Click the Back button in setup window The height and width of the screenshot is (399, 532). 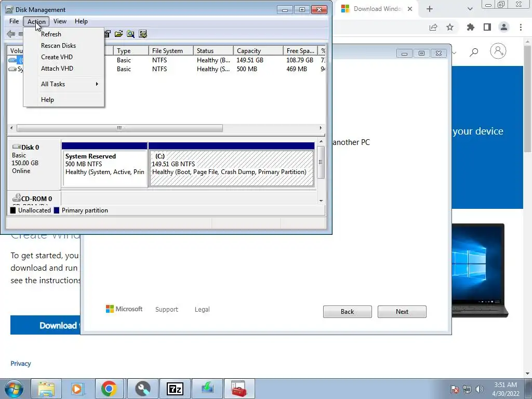[x=347, y=312]
